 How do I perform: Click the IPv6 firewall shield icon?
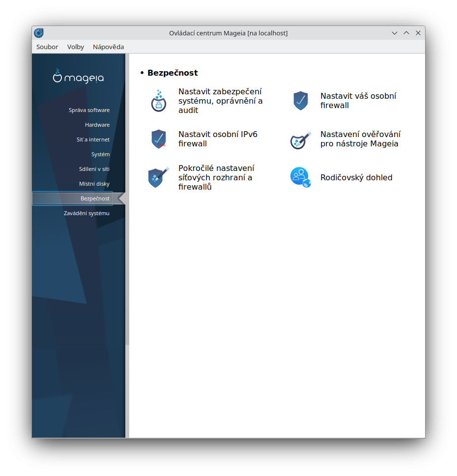coord(158,139)
